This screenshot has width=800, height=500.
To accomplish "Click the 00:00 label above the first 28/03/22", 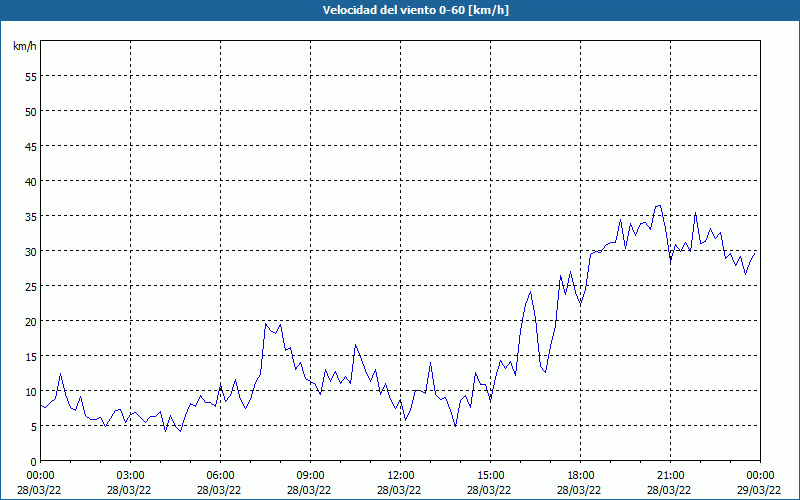I will point(41,476).
